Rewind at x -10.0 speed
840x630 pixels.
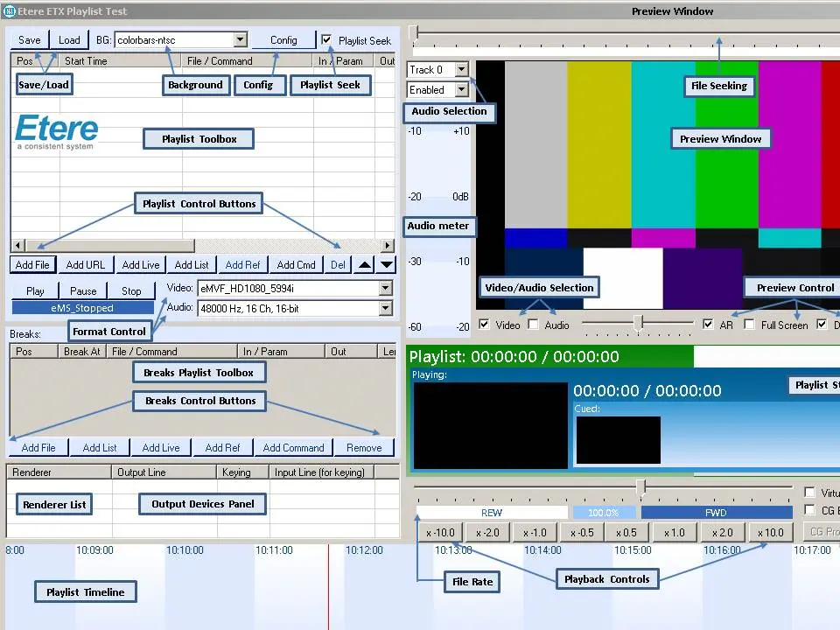(440, 533)
